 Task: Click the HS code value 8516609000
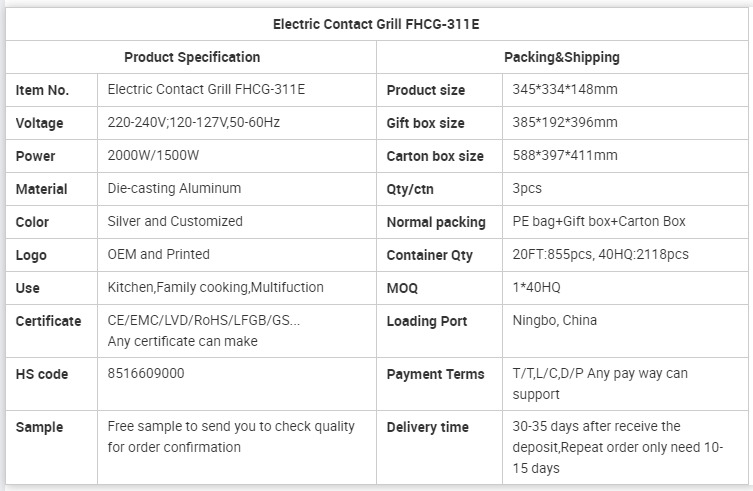[146, 373]
